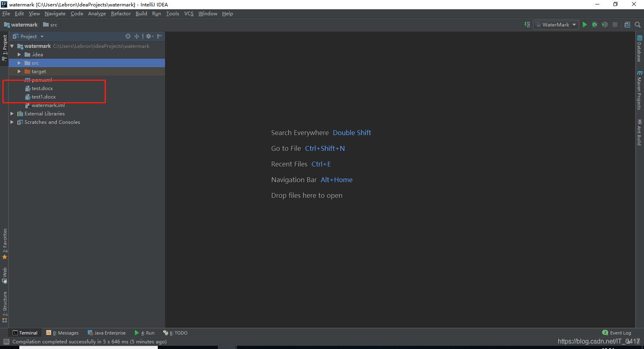Toggle tool window bars status icon
Image resolution: width=644 pixels, height=349 pixels.
point(6,342)
